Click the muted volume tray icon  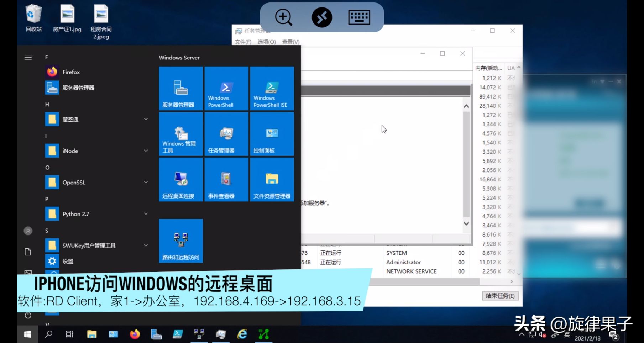tap(543, 334)
